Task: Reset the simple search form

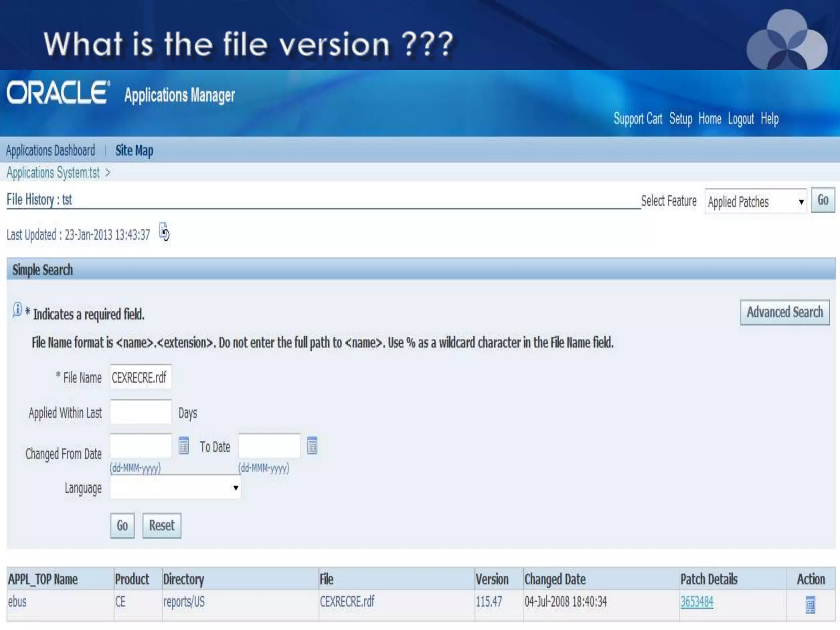Action: tap(162, 525)
